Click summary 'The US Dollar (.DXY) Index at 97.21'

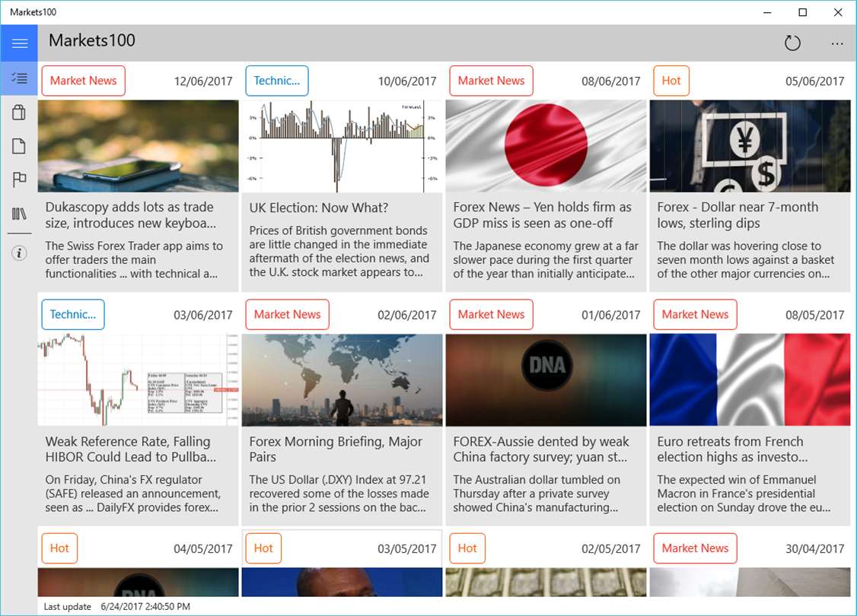[339, 494]
